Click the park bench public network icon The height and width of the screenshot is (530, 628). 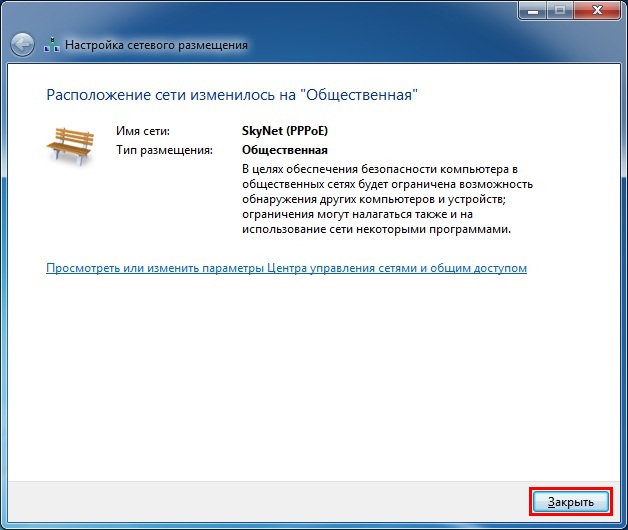tap(70, 145)
